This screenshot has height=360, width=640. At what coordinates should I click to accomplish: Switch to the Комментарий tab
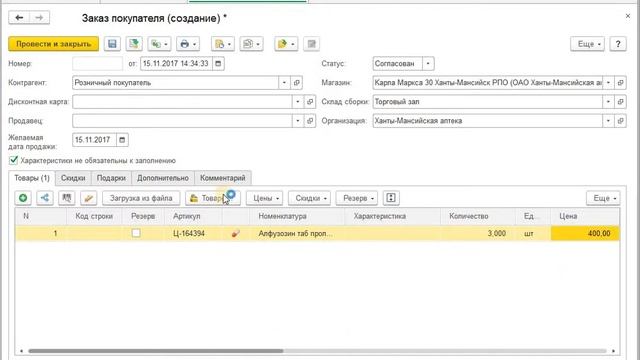click(223, 178)
